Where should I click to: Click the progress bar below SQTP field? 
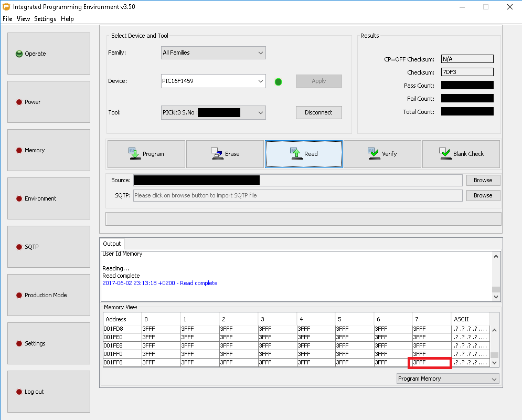[303, 219]
